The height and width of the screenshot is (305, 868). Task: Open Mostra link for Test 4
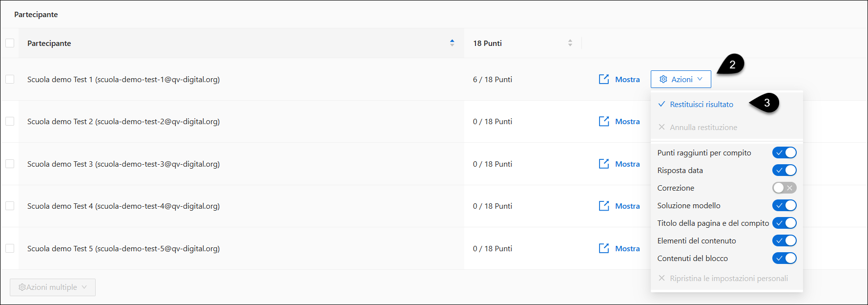(x=627, y=206)
